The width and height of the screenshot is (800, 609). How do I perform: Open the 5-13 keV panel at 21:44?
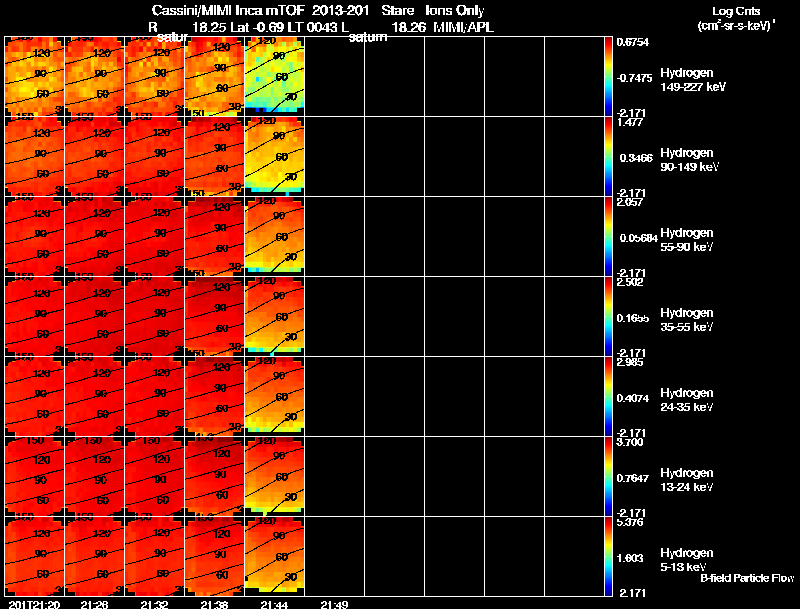[274, 556]
